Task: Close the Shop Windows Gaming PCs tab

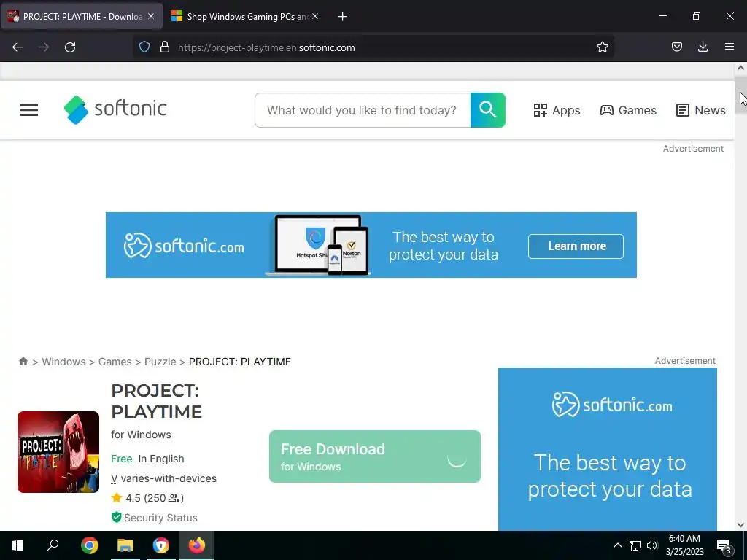Action: coord(315,16)
